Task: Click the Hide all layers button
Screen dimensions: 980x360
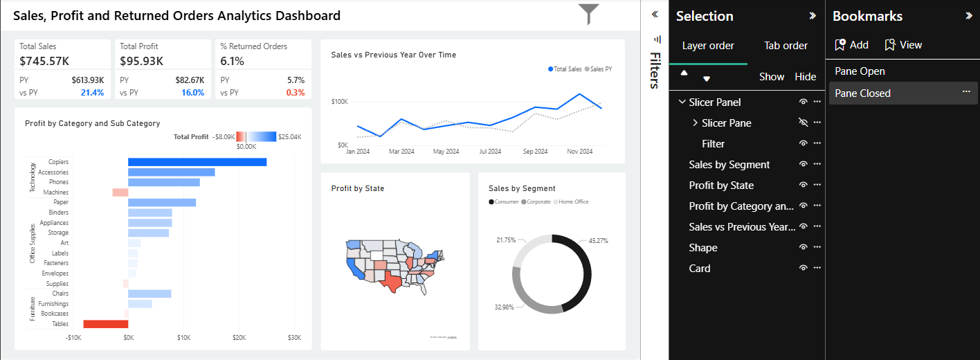Action: (805, 77)
